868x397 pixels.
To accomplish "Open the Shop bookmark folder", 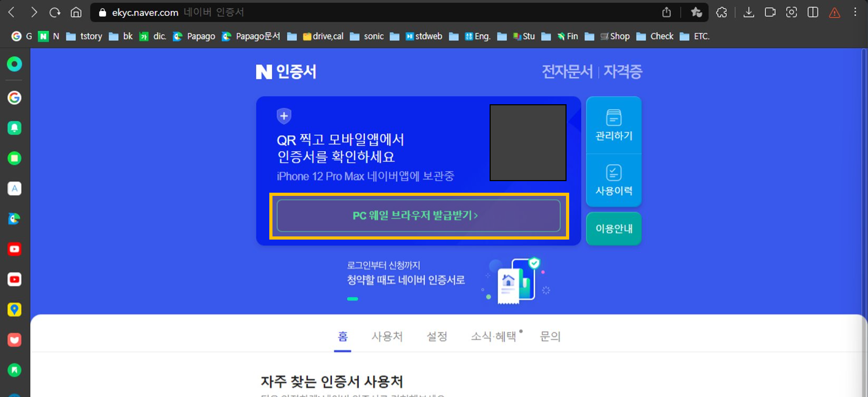I will (x=607, y=36).
